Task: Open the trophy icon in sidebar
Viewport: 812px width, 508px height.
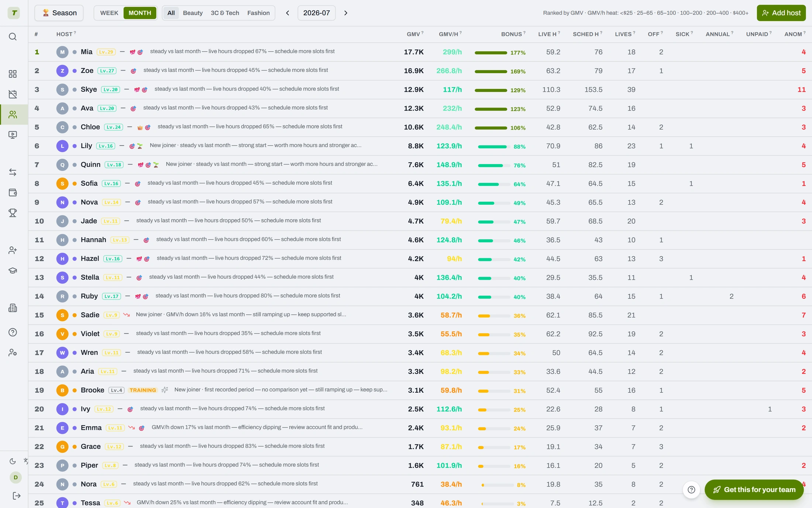Action: coord(13,213)
